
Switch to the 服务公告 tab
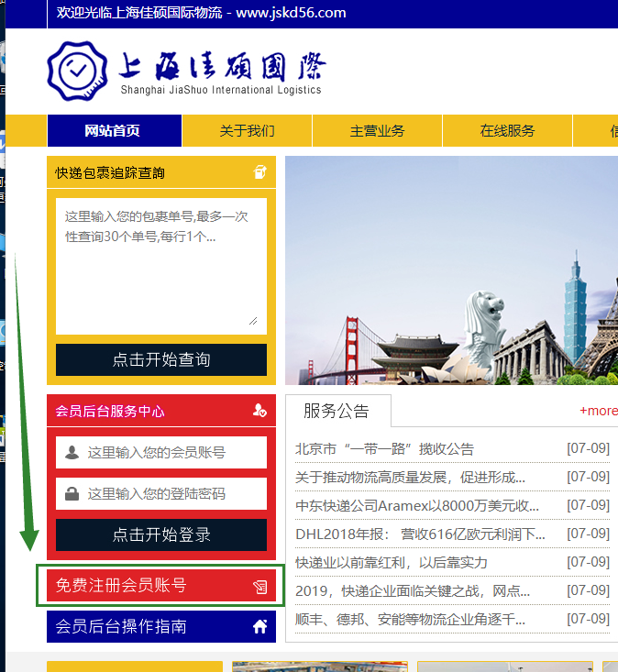tap(337, 411)
